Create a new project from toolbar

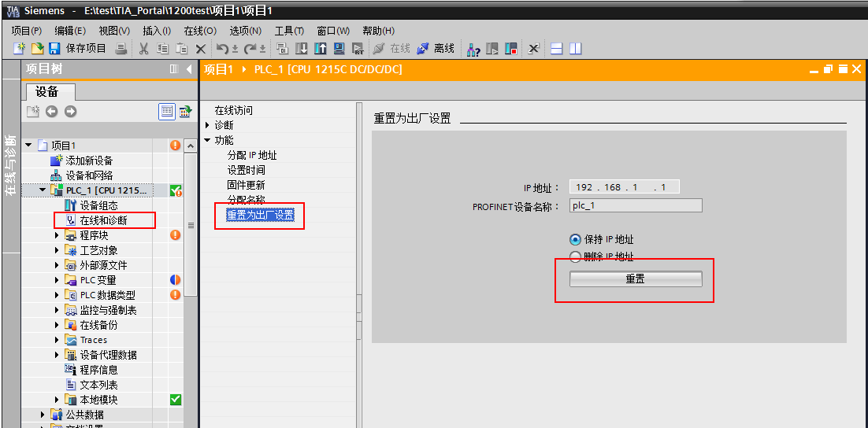coord(20,49)
